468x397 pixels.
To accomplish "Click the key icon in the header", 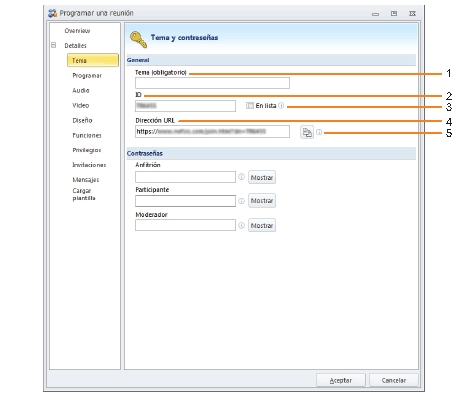I will coord(138,39).
